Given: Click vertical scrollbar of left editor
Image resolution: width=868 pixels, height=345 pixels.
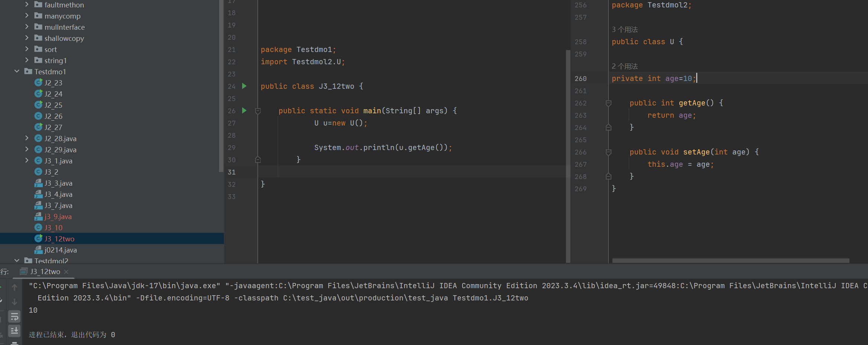Looking at the screenshot, I should (568, 156).
